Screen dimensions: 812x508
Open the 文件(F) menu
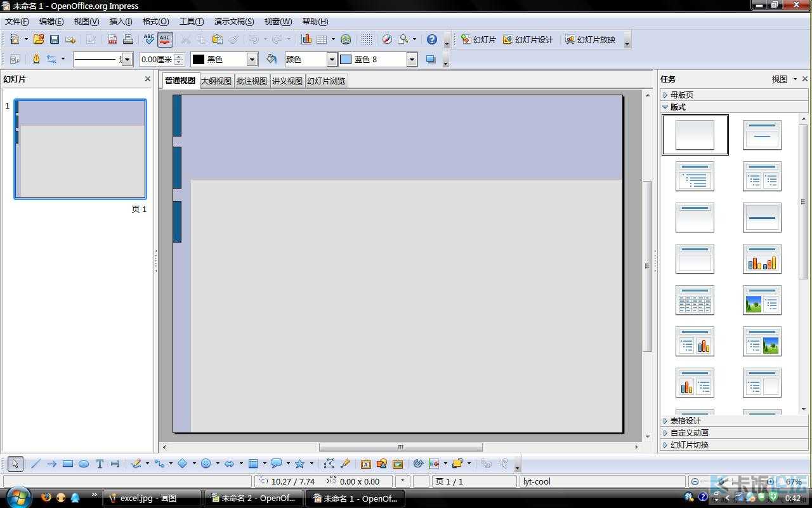[17, 22]
